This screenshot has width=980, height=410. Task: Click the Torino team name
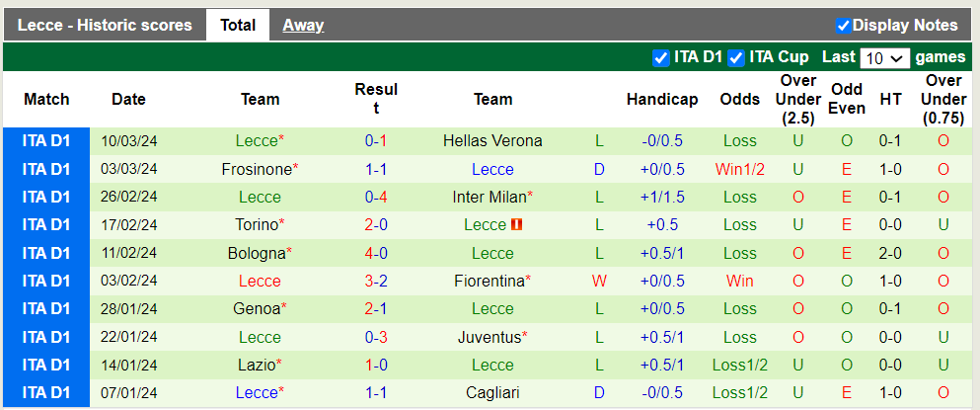tap(257, 225)
